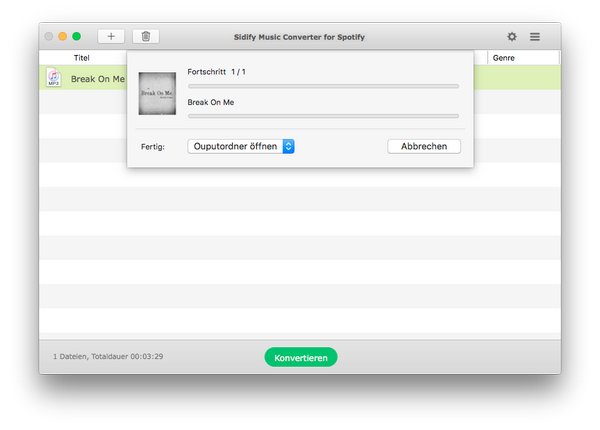Click the yellow minimize window button
The image size is (600, 430).
point(62,36)
